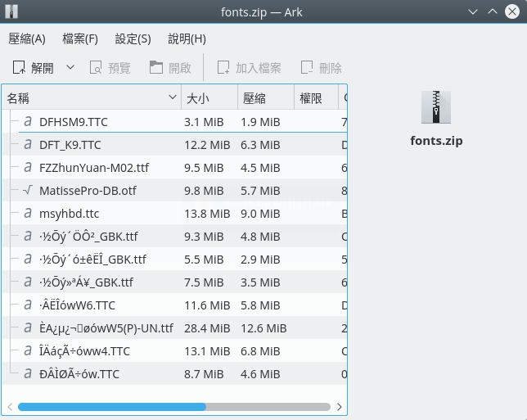The width and height of the screenshot is (527, 420).
Task: Click the font icon next to DFT_K9.TTC
Action: (x=28, y=145)
